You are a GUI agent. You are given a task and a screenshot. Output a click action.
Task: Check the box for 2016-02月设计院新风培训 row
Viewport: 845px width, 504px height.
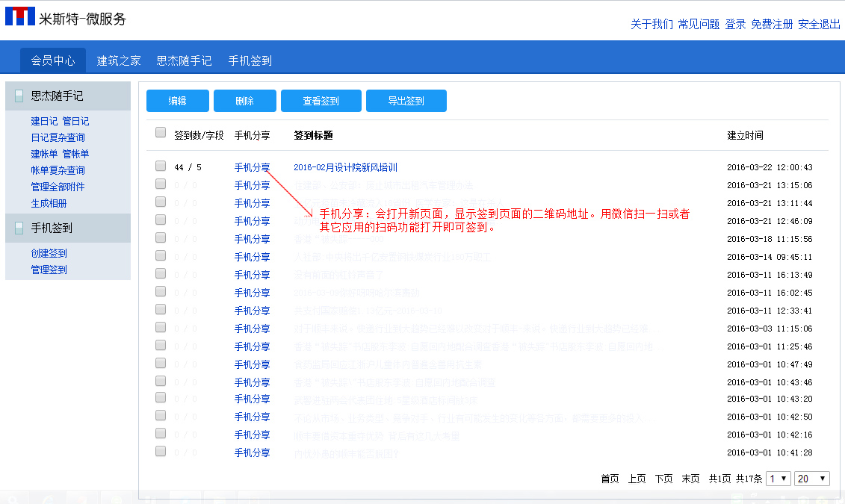click(x=161, y=166)
